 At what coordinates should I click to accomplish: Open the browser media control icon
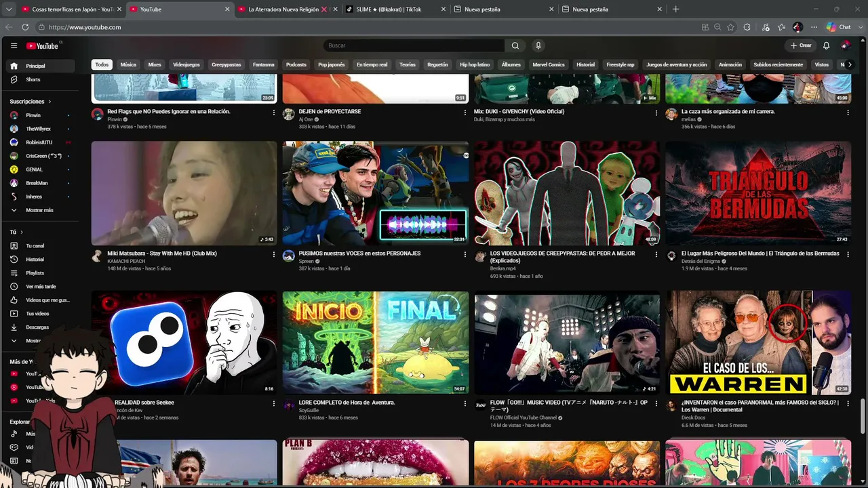pyautogui.click(x=766, y=27)
